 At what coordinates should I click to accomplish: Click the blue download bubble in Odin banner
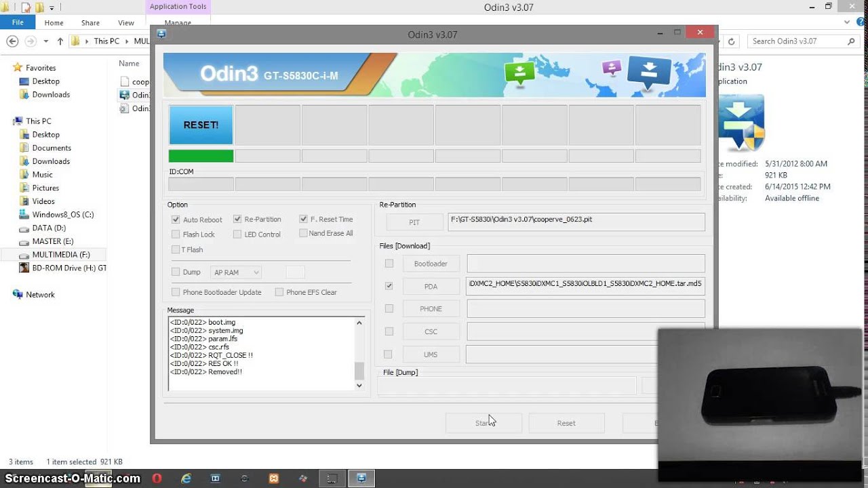[x=649, y=73]
